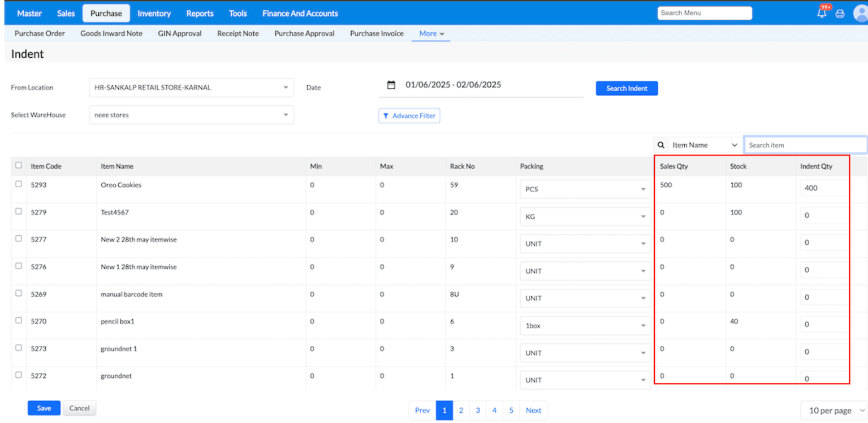Change the 10 per page selector
868x423 pixels.
833,411
